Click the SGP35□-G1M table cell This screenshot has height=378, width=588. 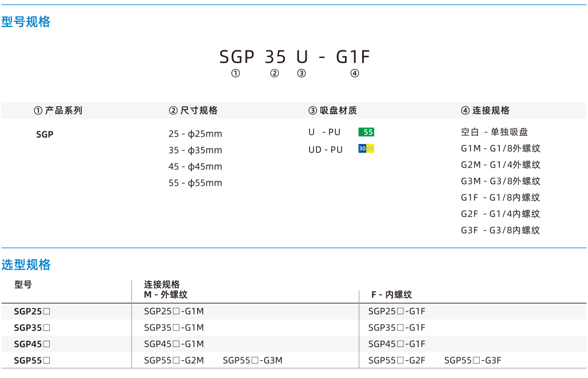click(174, 328)
